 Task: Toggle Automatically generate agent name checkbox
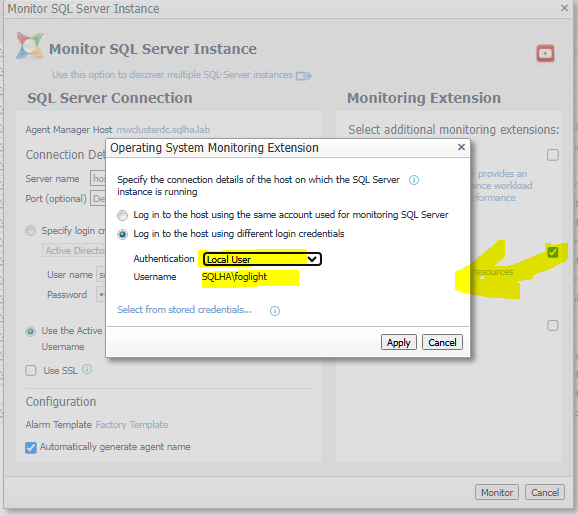pyautogui.click(x=31, y=447)
